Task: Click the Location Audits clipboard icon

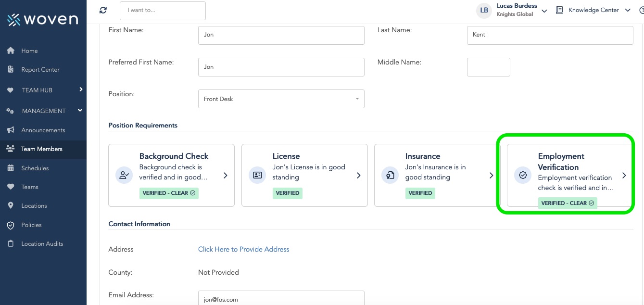Action: tap(11, 243)
